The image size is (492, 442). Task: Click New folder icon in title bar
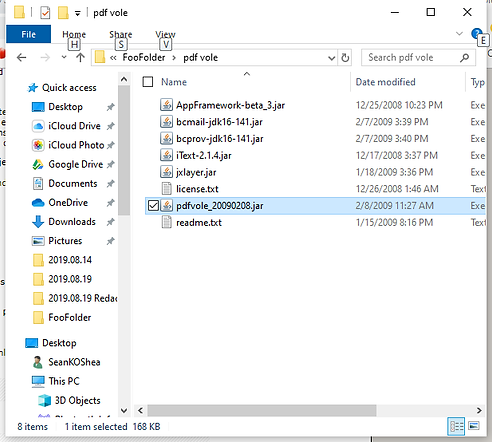pyautogui.click(x=63, y=13)
